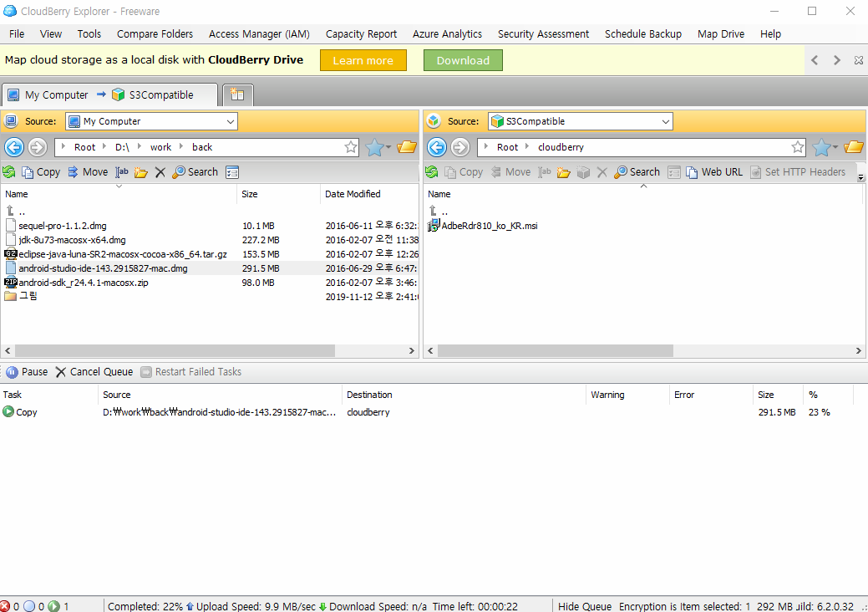
Task: Select the 그림 folder
Action: pos(28,296)
